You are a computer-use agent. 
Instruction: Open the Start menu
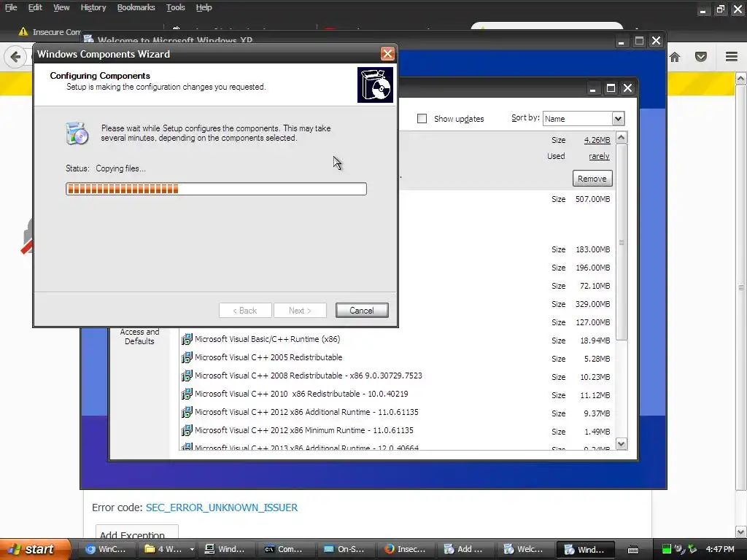click(x=34, y=549)
